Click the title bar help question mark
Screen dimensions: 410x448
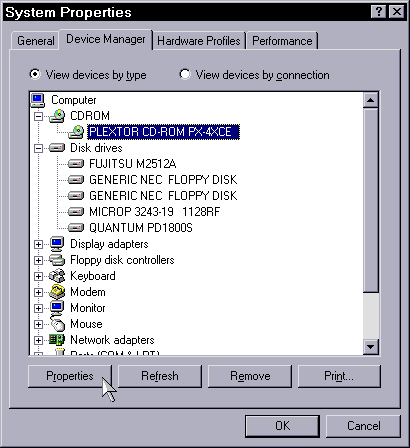click(x=378, y=12)
